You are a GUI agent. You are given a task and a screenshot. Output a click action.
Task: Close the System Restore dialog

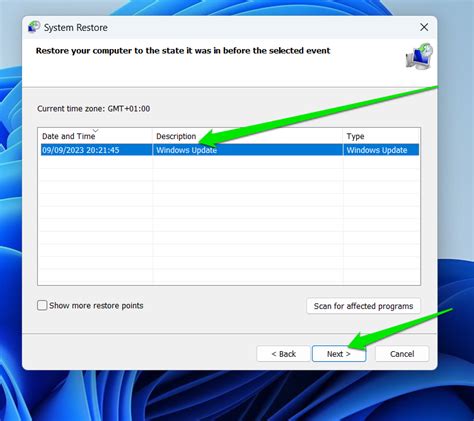[x=424, y=27]
